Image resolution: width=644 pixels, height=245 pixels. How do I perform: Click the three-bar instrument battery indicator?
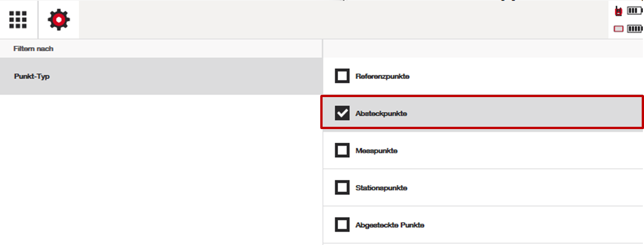click(x=634, y=10)
